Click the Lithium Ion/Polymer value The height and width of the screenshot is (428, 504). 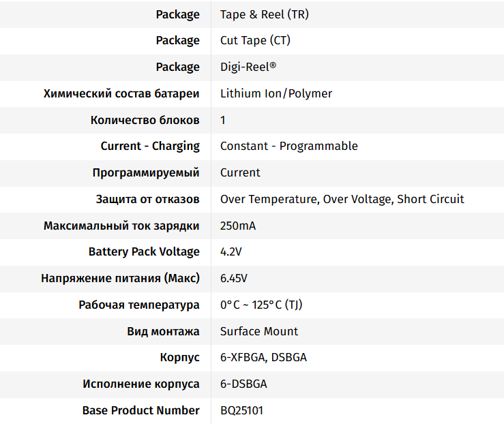(276, 93)
